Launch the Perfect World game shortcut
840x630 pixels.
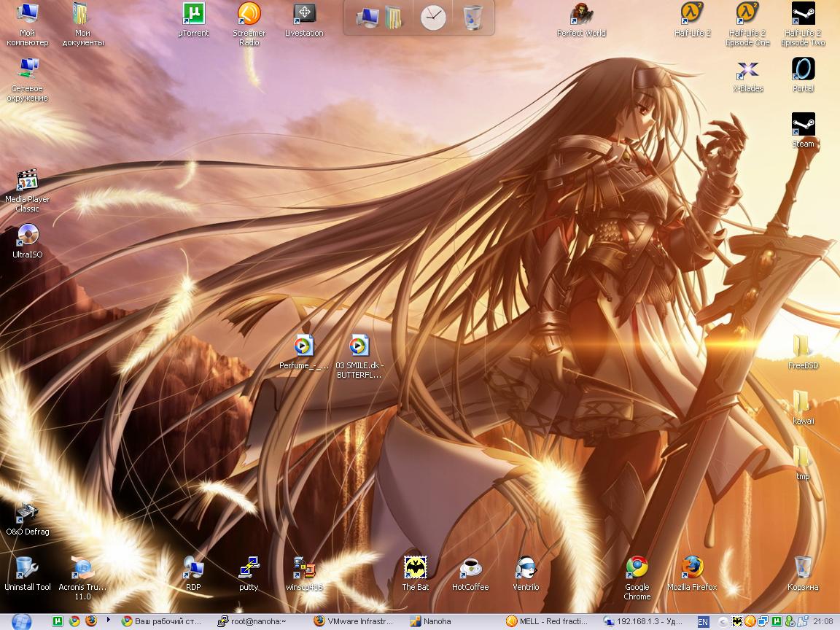(x=581, y=20)
